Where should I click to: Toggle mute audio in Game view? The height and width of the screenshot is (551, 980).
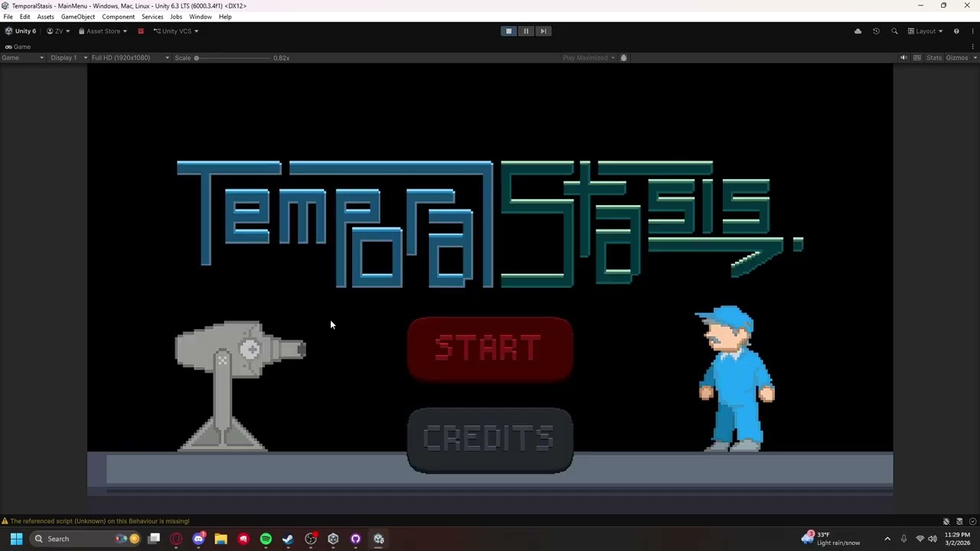[x=903, y=57]
